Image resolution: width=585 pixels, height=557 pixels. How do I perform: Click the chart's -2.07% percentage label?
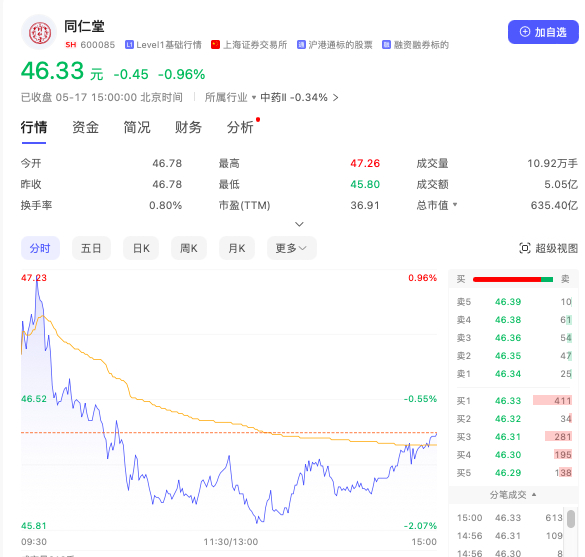pos(420,526)
